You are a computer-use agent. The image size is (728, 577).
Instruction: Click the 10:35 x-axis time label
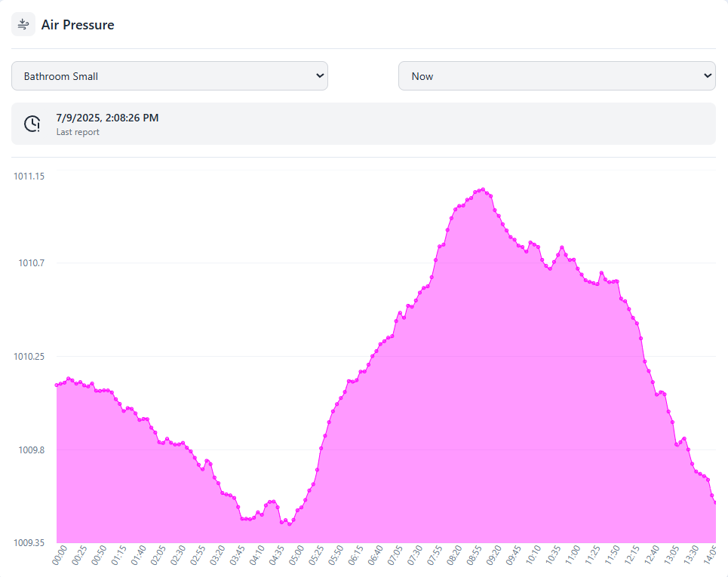(553, 557)
